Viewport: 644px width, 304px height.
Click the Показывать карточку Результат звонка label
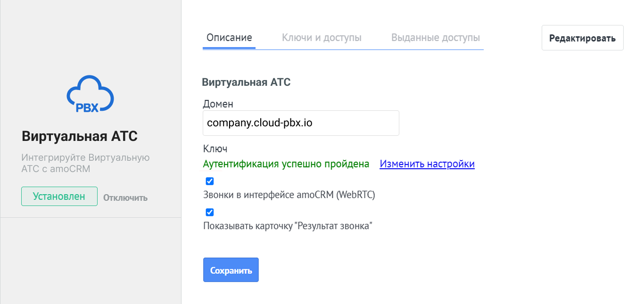[288, 226]
